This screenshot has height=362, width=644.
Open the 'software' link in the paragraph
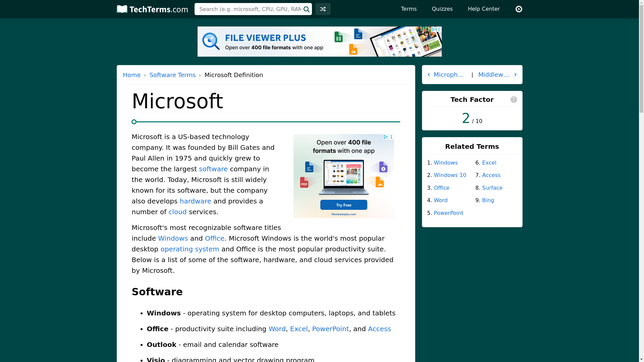tap(213, 169)
